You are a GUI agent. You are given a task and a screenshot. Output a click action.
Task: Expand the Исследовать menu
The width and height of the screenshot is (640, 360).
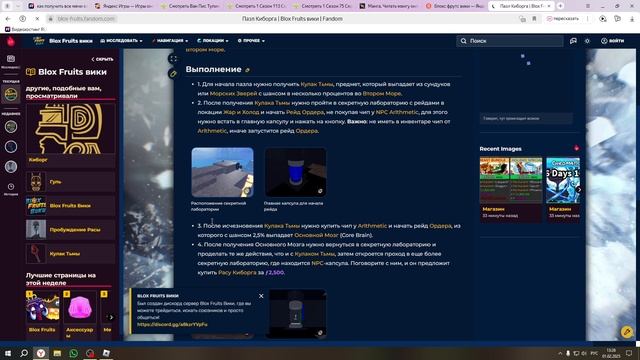click(x=121, y=41)
